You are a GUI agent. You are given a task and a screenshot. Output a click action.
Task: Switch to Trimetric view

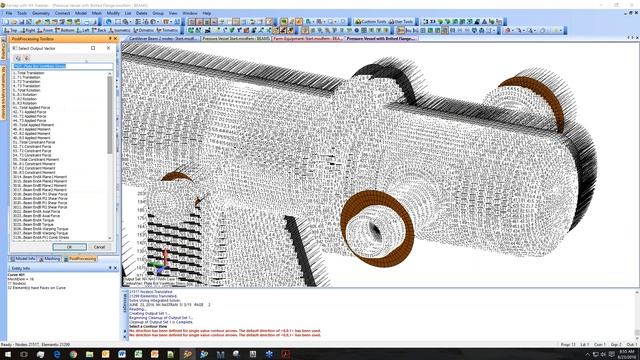point(167,30)
